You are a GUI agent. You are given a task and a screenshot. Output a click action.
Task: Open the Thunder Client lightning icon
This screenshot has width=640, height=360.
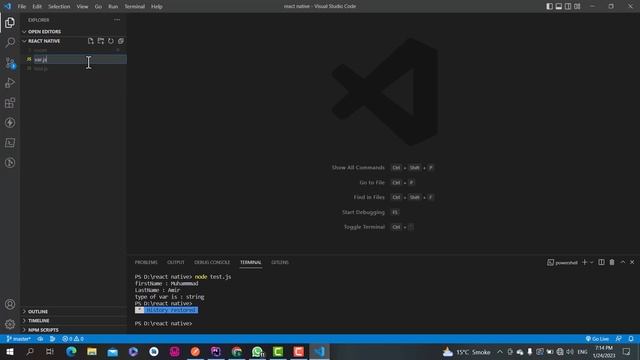(10, 122)
